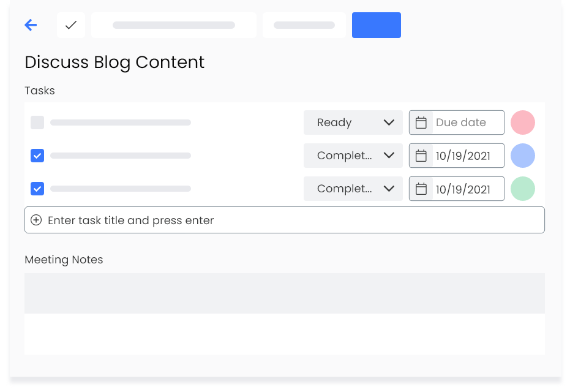Open the Ready status dropdown

(x=353, y=123)
